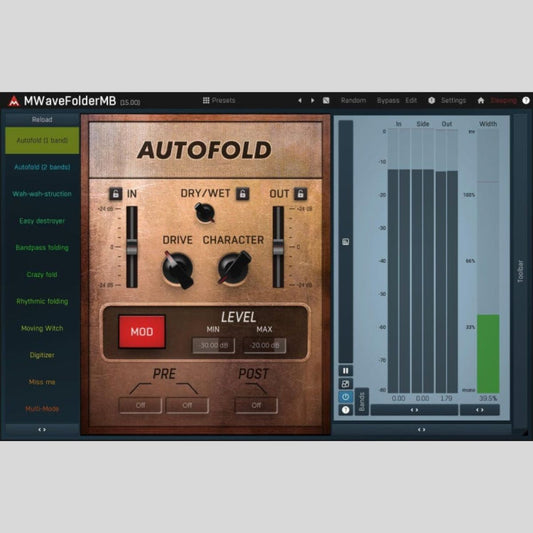This screenshot has width=533, height=533.
Task: Click the Presets label in title bar
Action: pos(223,100)
